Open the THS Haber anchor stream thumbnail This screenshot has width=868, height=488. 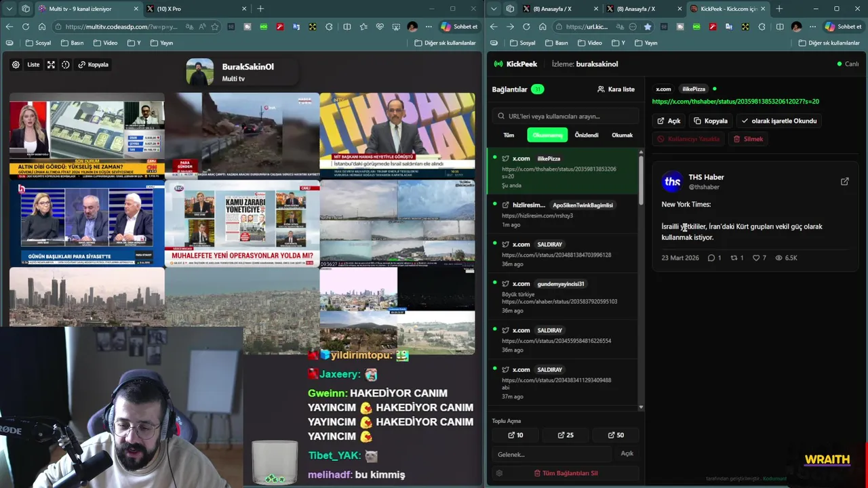[x=397, y=135]
